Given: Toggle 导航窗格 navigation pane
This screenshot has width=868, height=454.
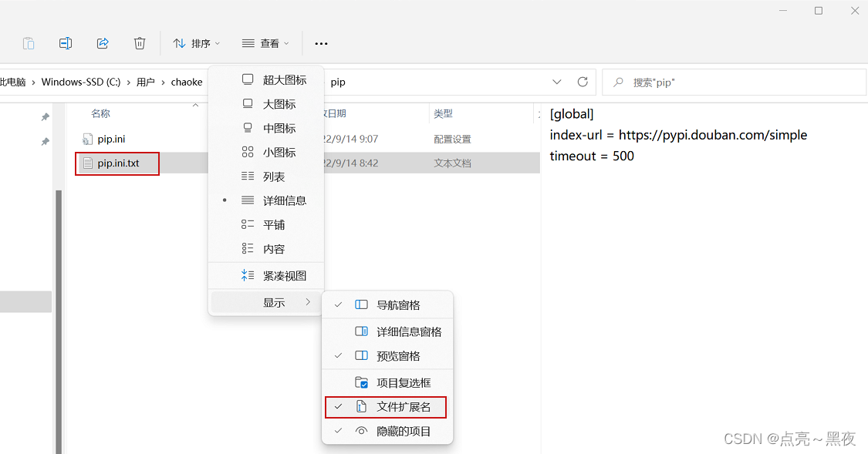Looking at the screenshot, I should tap(387, 304).
